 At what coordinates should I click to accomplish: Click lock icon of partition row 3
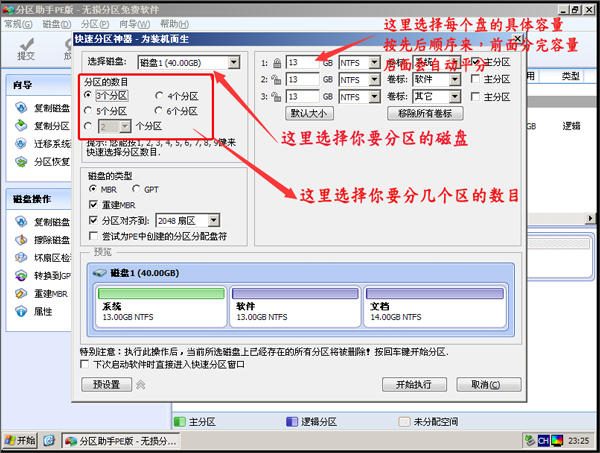click(x=276, y=96)
